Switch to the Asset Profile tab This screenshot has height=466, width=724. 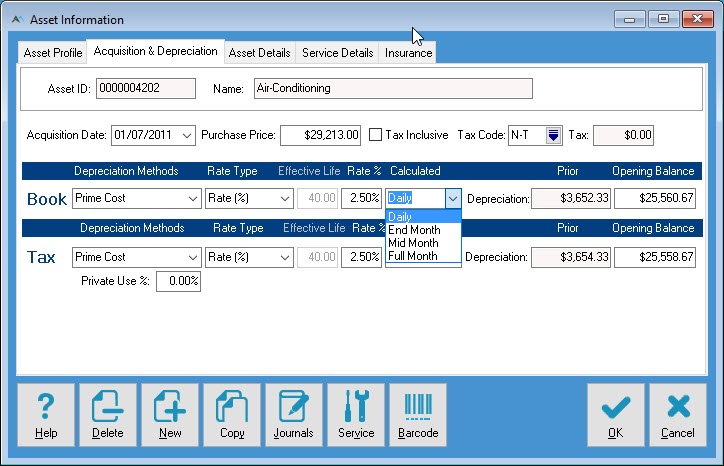click(x=53, y=53)
